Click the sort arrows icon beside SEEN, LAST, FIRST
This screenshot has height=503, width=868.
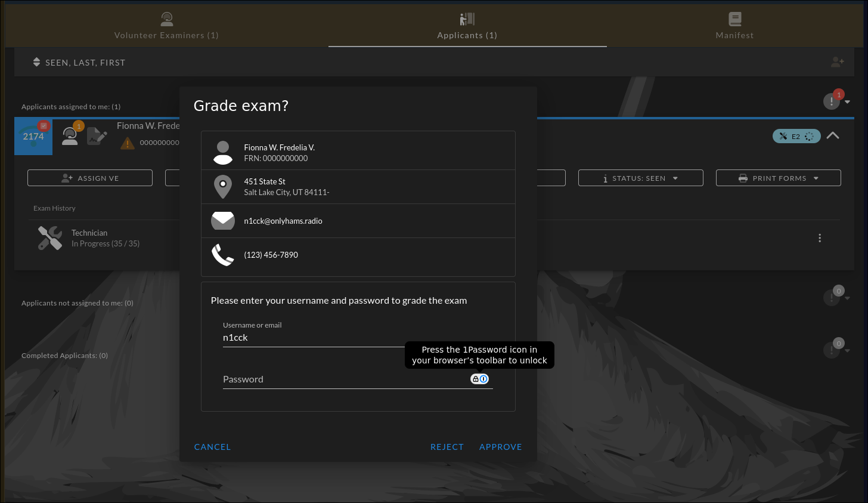point(36,62)
